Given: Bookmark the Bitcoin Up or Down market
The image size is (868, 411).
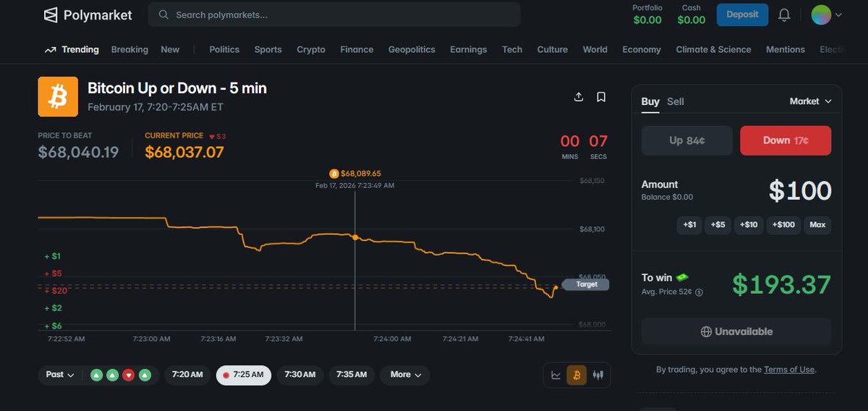Looking at the screenshot, I should click(x=601, y=97).
